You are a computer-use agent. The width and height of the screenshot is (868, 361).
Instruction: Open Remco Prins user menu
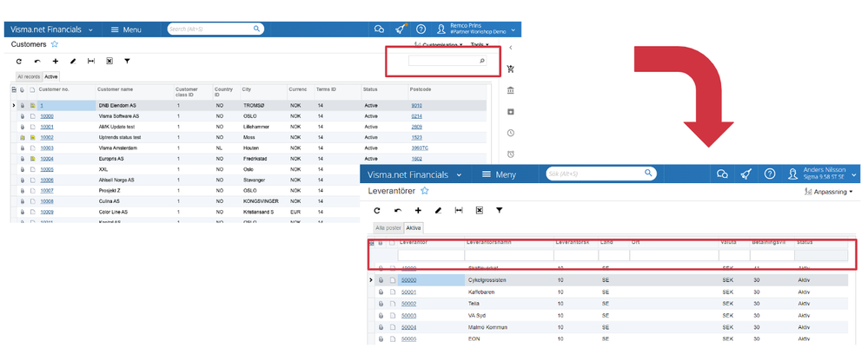[477, 30]
